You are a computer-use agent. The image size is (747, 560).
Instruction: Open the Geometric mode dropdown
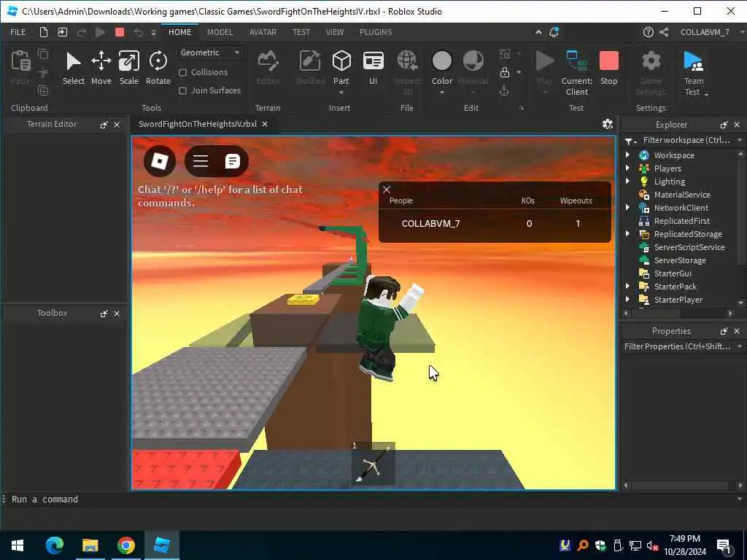pos(210,52)
